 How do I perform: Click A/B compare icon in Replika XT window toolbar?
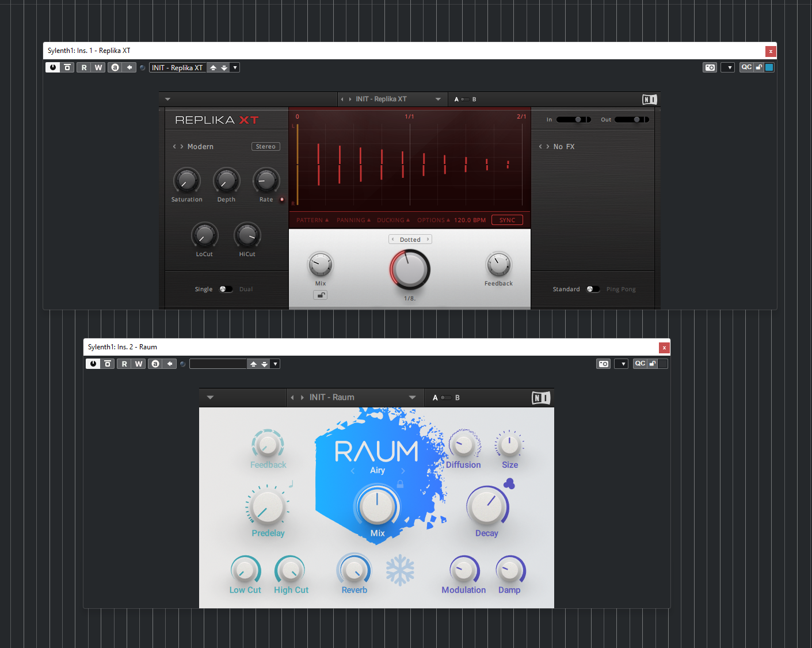(x=115, y=67)
